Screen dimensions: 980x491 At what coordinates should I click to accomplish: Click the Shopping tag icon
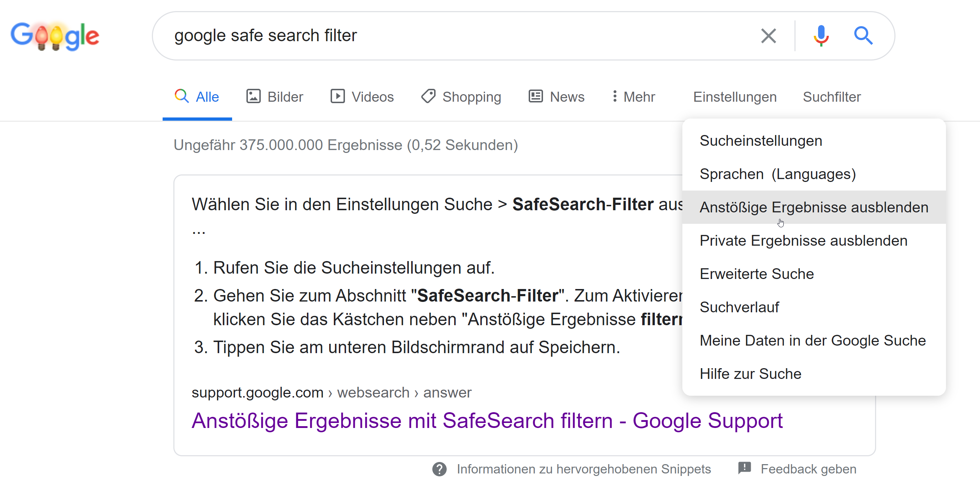pyautogui.click(x=428, y=96)
